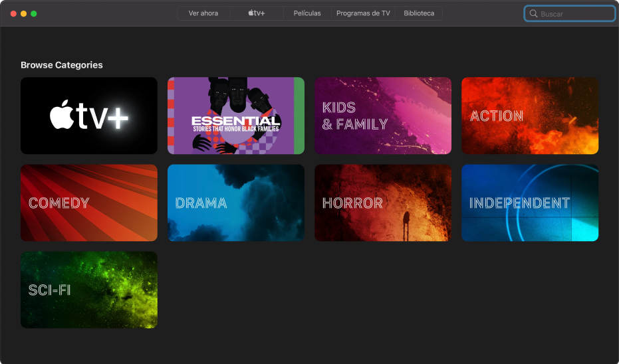The width and height of the screenshot is (619, 364).
Task: Select the Programas de TV tab
Action: 363,13
